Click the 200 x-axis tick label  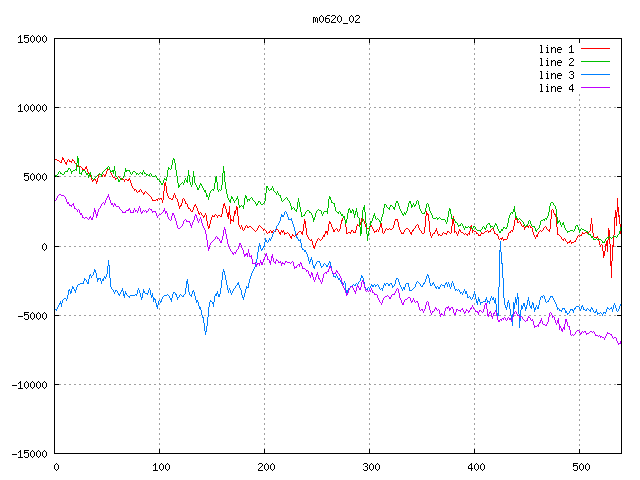coord(265,467)
